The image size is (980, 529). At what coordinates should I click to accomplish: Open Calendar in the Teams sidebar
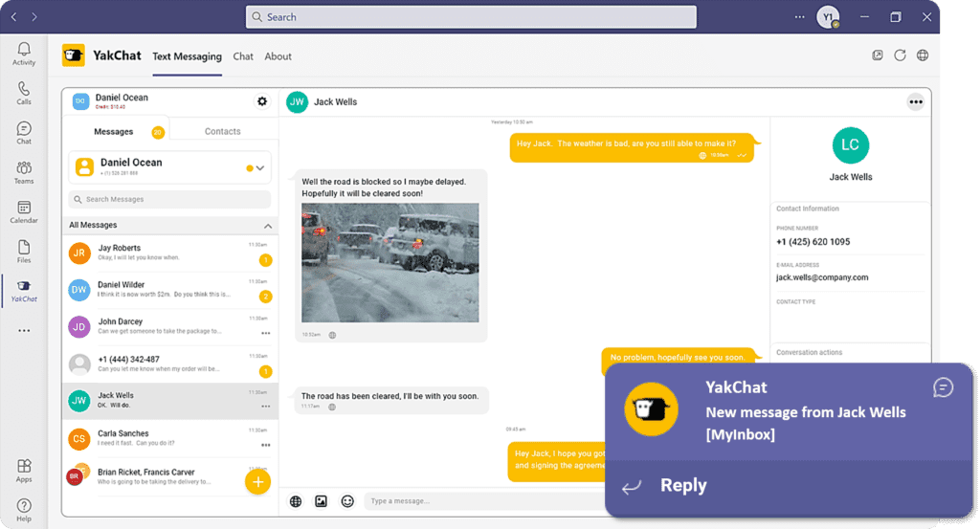24,211
